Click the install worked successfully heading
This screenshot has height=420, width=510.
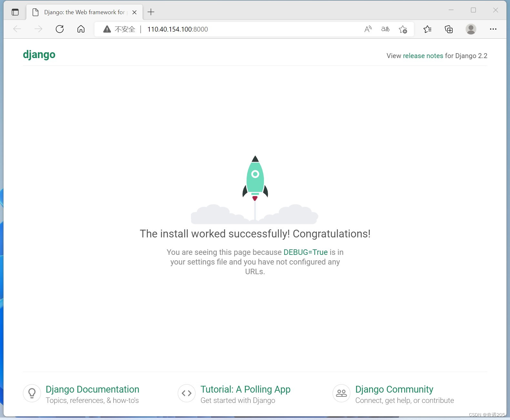click(255, 234)
